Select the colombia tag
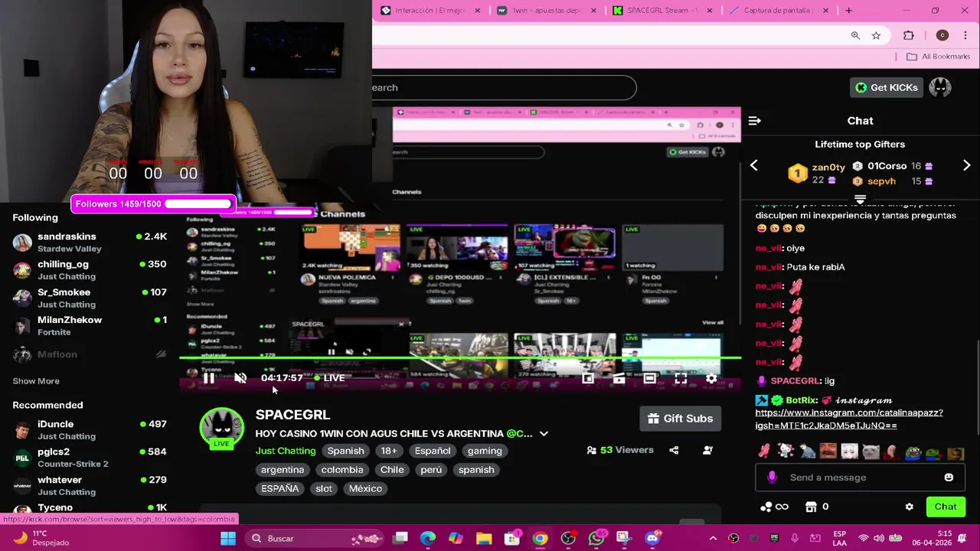Image resolution: width=980 pixels, height=551 pixels. coord(342,470)
